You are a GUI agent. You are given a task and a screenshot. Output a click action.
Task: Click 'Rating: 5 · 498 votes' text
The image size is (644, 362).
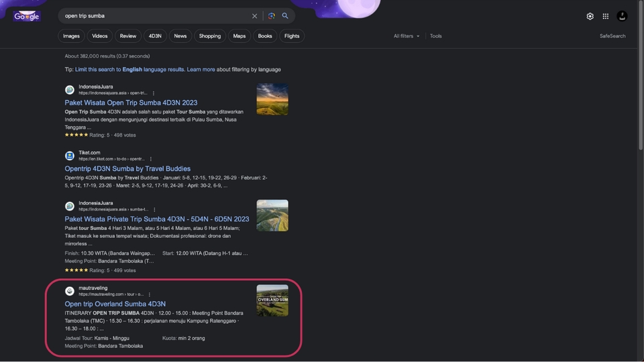coord(113,135)
